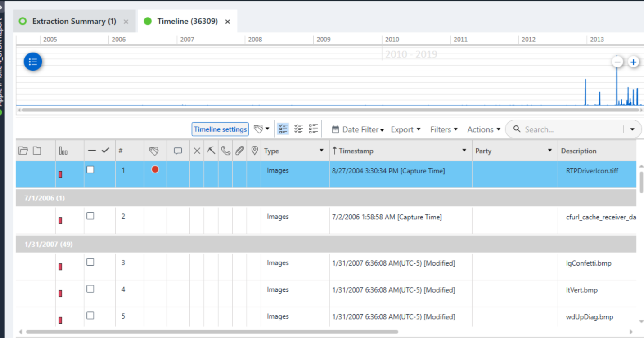This screenshot has width=644, height=338.
Task: Open the Export dropdown menu
Action: point(405,129)
